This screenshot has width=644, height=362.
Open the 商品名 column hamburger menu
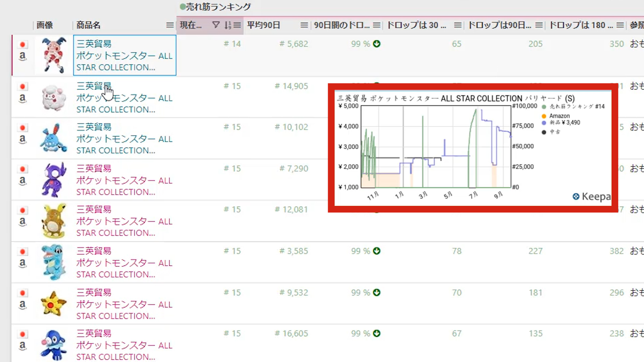[170, 25]
